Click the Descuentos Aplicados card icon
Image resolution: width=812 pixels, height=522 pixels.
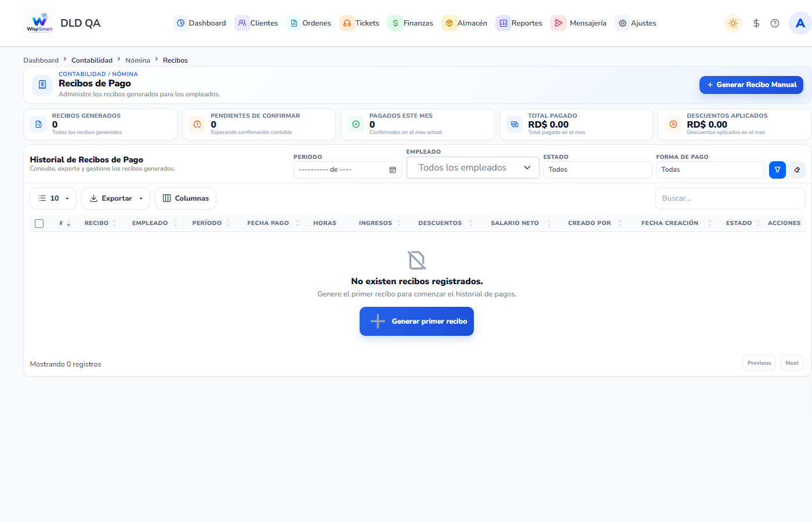(673, 124)
